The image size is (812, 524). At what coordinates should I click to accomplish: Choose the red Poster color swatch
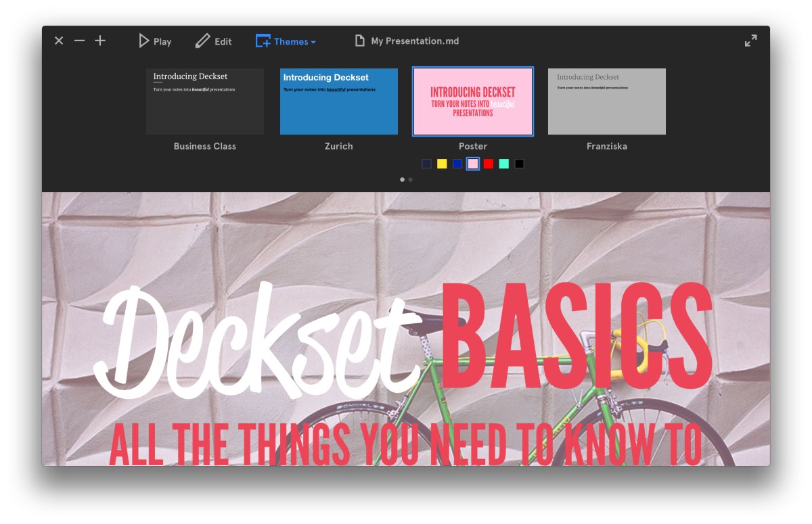point(489,164)
